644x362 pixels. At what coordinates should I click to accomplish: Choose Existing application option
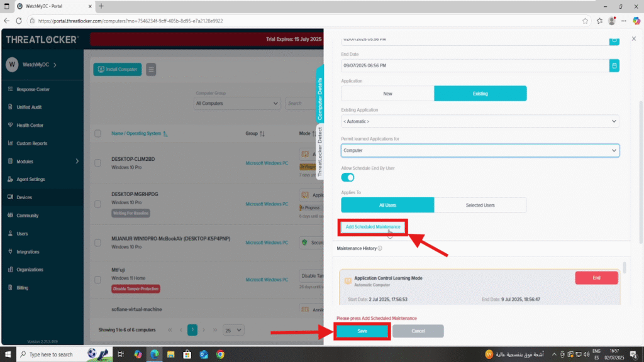coord(480,94)
